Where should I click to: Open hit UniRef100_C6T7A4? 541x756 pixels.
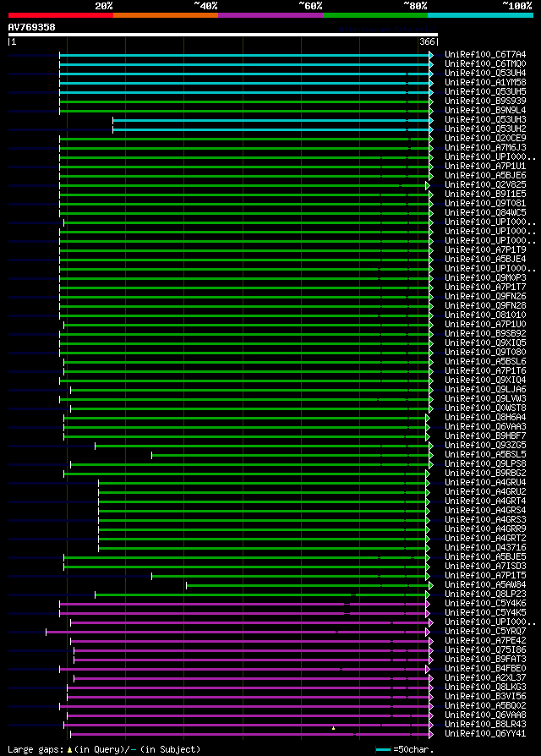click(485, 54)
